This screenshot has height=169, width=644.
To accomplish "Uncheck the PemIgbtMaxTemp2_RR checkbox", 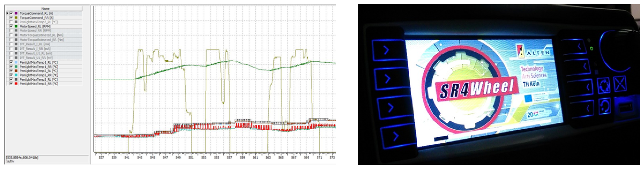I will (11, 75).
